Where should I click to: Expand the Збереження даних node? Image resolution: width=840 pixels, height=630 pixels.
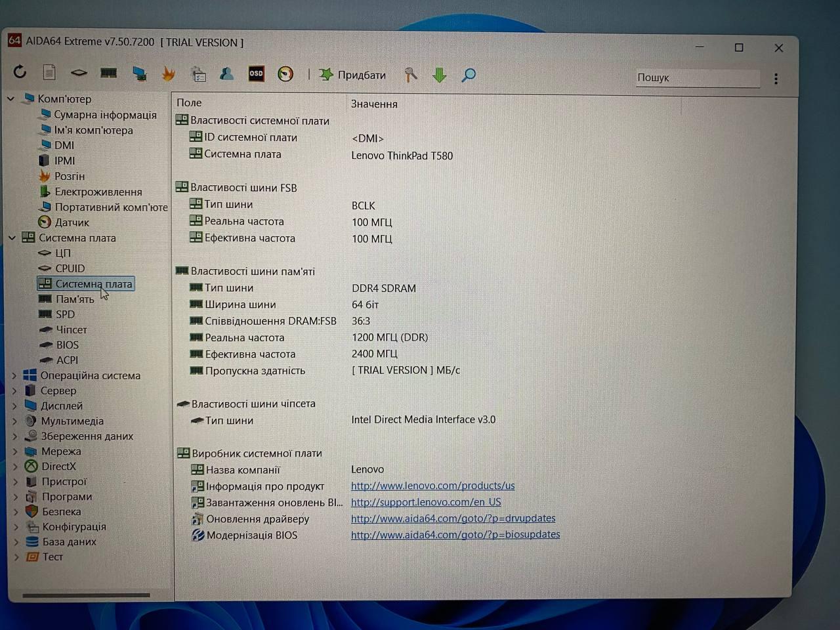point(14,436)
